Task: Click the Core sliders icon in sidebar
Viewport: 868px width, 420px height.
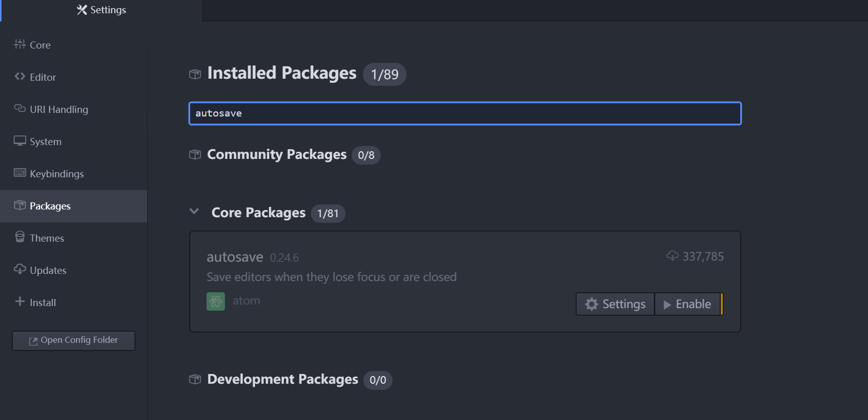Action: click(19, 44)
